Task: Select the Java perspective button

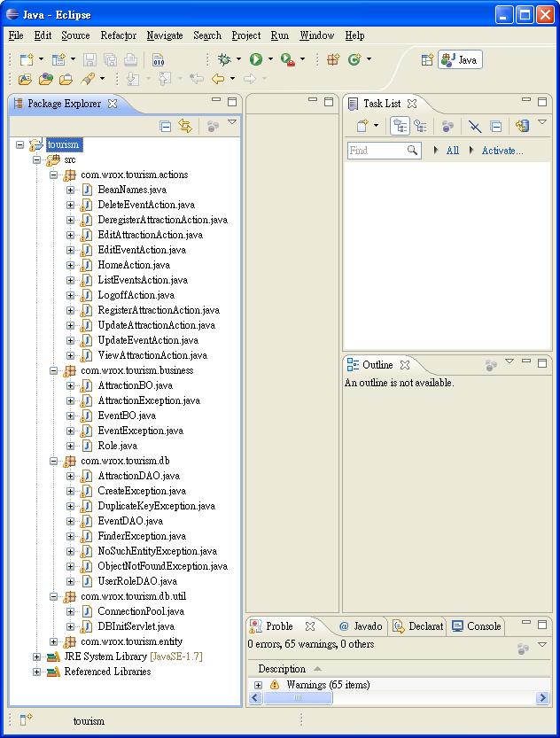Action: coord(460,59)
